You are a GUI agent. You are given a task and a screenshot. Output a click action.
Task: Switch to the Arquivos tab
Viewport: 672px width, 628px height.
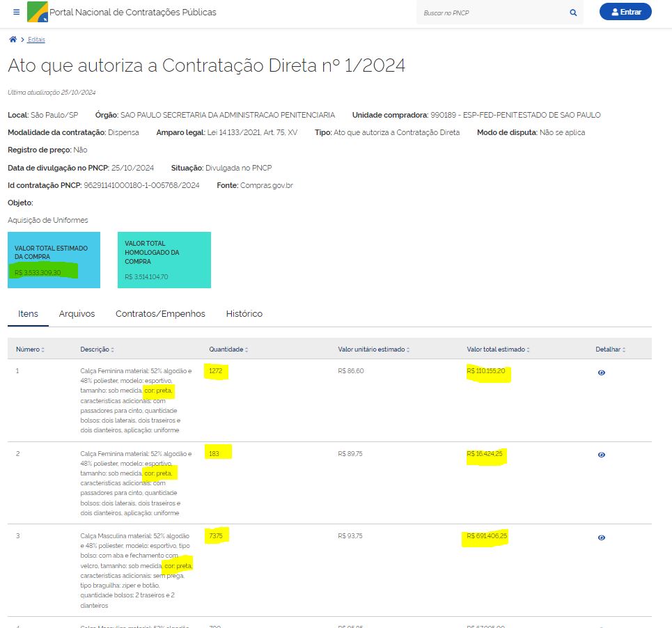(x=77, y=314)
